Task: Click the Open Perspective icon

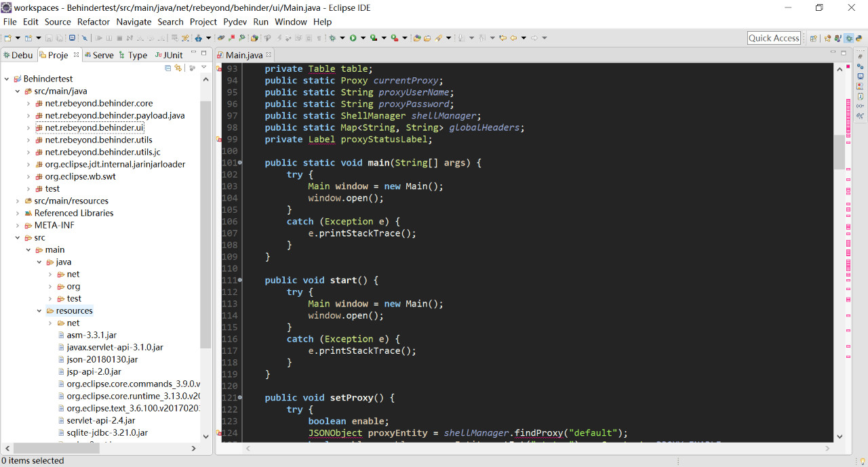Action: pyautogui.click(x=813, y=38)
